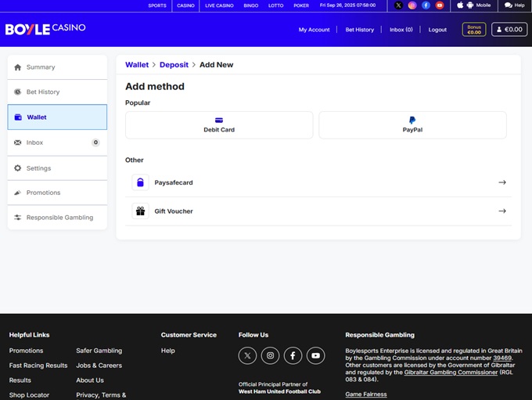Click footer Instagram circle icon

pyautogui.click(x=270, y=355)
